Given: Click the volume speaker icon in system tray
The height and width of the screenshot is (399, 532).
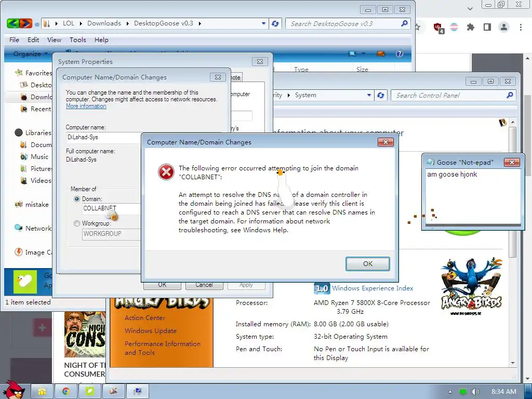Looking at the screenshot, I should point(475,392).
